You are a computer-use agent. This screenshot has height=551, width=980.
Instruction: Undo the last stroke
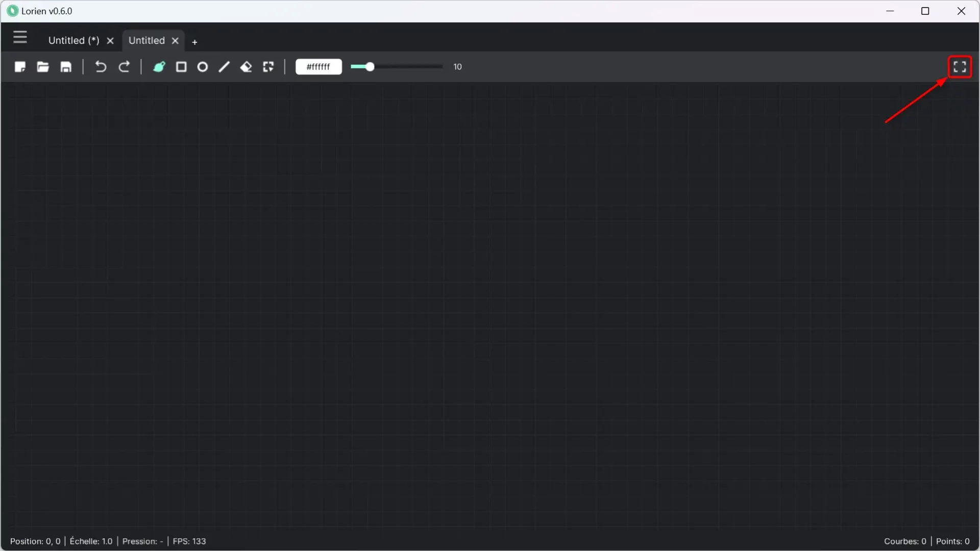[x=101, y=67]
